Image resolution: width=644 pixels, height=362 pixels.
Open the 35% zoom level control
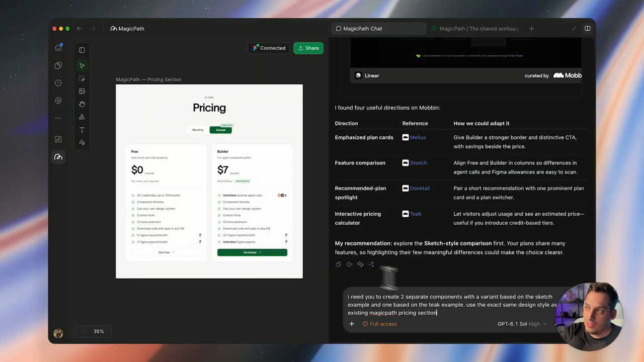99,331
